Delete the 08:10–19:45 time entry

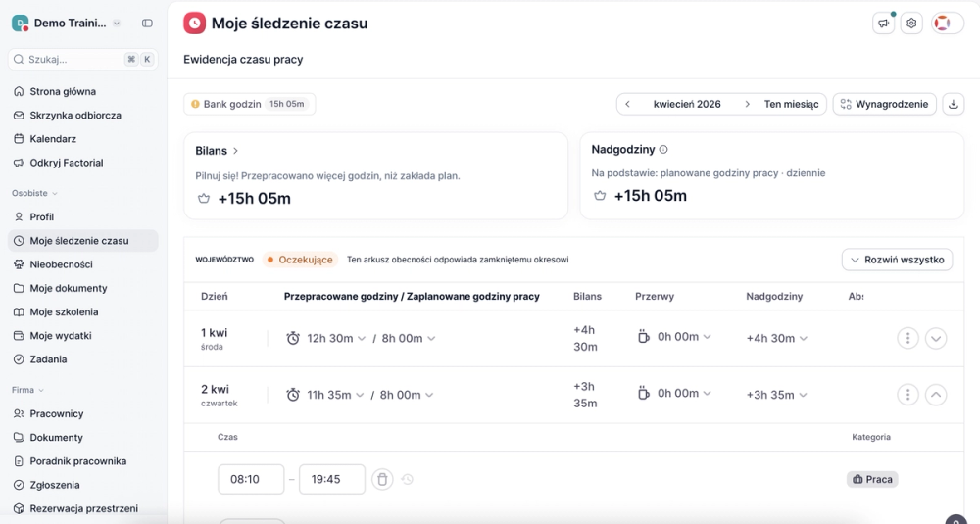click(x=382, y=479)
